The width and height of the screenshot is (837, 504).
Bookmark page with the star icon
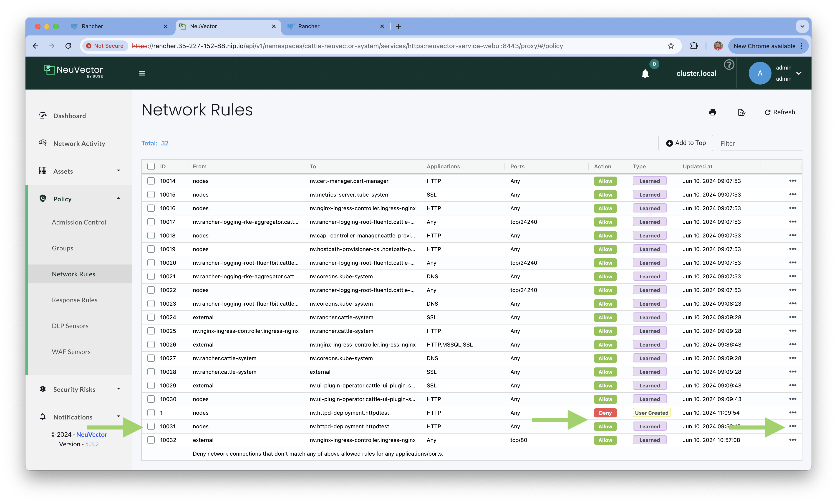671,46
